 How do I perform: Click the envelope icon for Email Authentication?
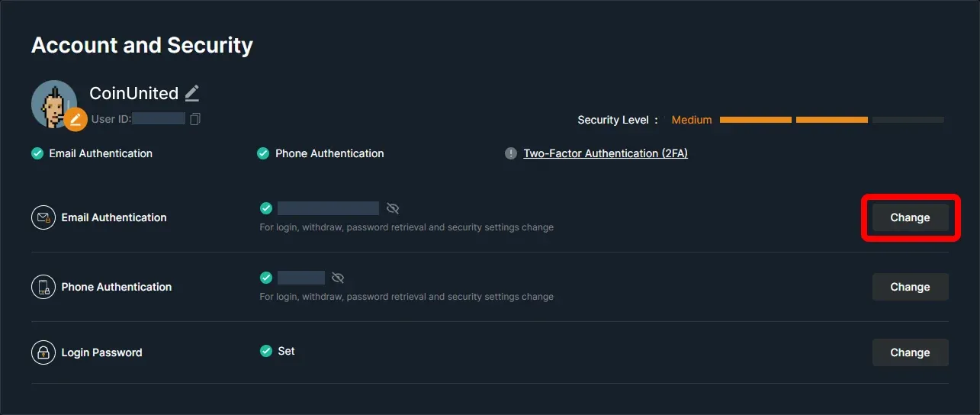[43, 217]
